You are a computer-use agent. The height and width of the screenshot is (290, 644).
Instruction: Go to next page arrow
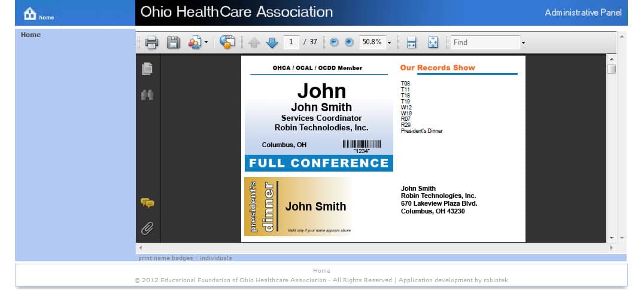(272, 42)
